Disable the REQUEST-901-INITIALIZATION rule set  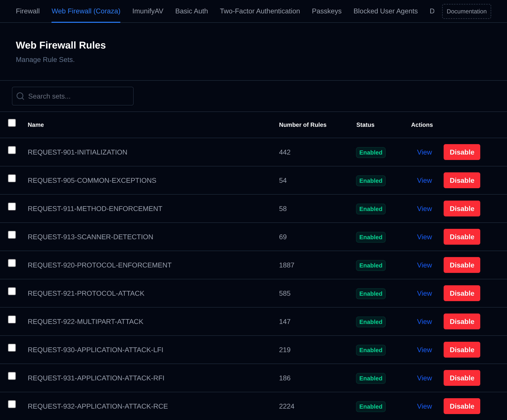(462, 152)
